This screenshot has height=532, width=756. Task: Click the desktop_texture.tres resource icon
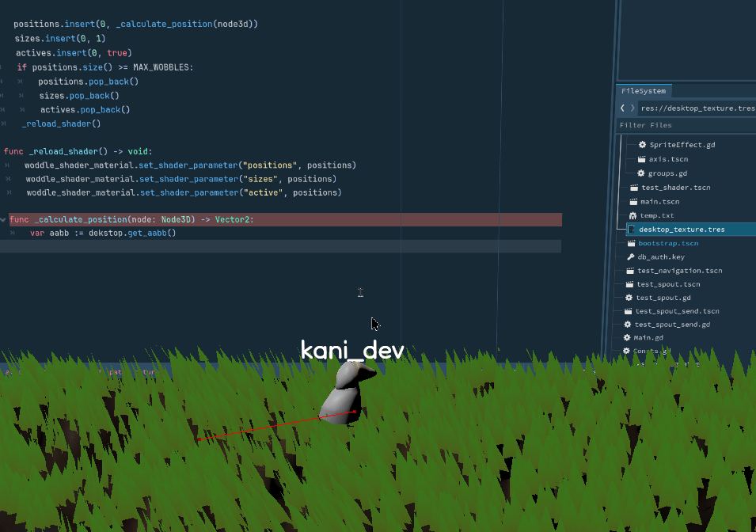tap(631, 230)
